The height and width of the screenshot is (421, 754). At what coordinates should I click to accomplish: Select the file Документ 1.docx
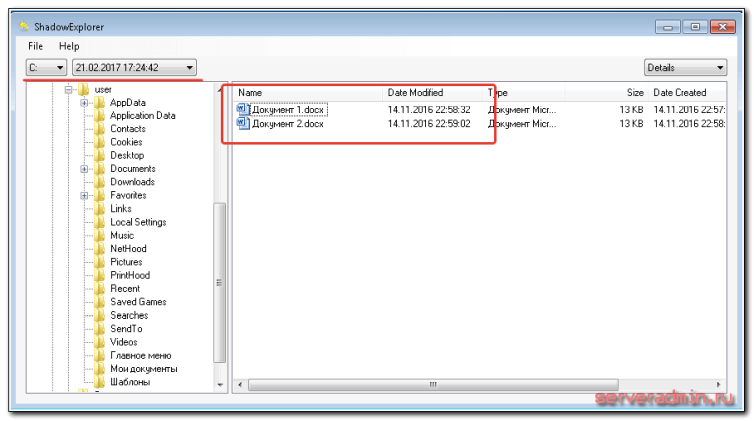pyautogui.click(x=288, y=110)
